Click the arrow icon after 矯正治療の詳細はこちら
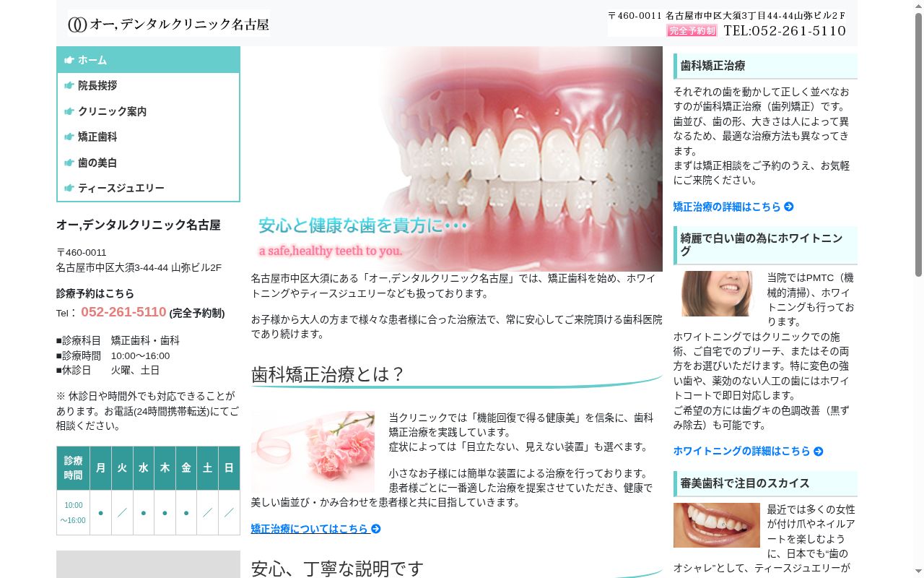 (789, 207)
